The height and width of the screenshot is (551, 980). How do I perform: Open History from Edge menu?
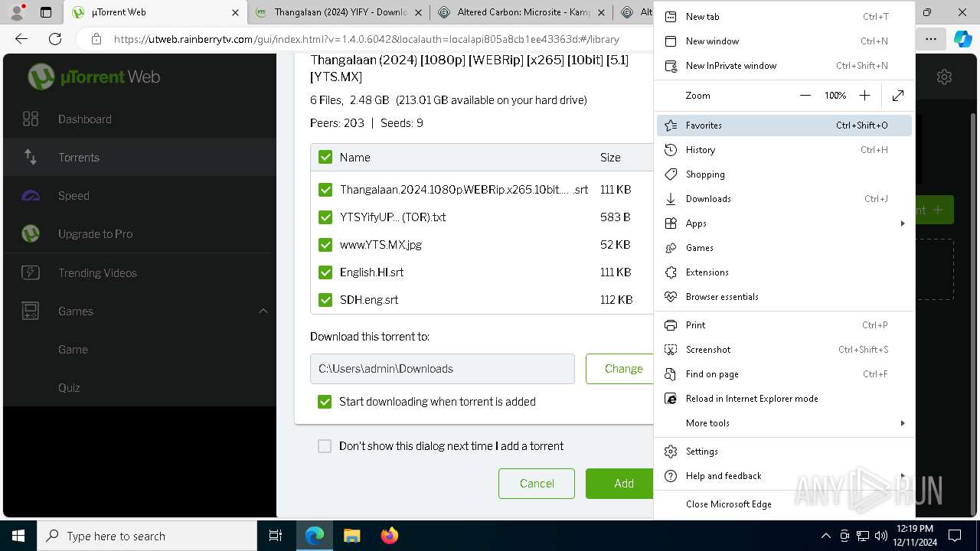click(x=784, y=149)
